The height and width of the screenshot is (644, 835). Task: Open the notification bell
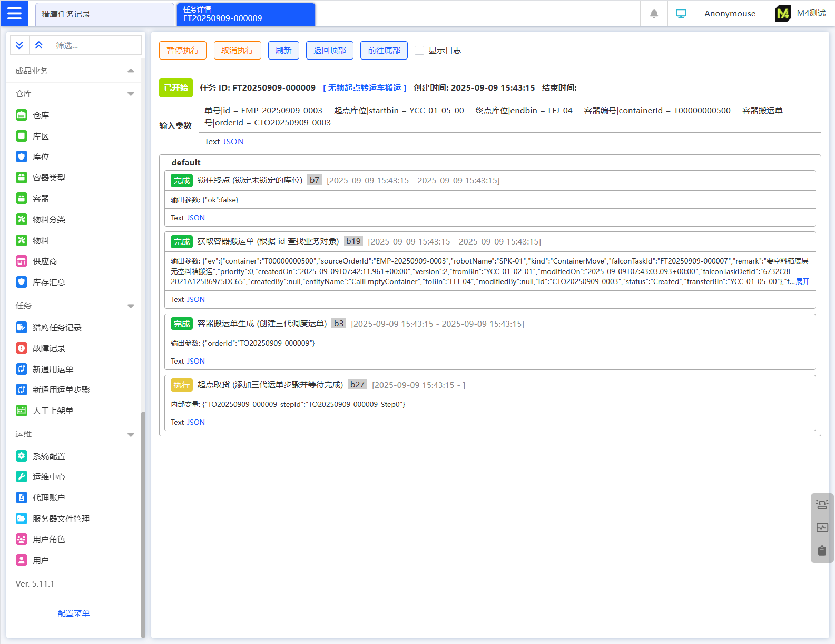654,14
